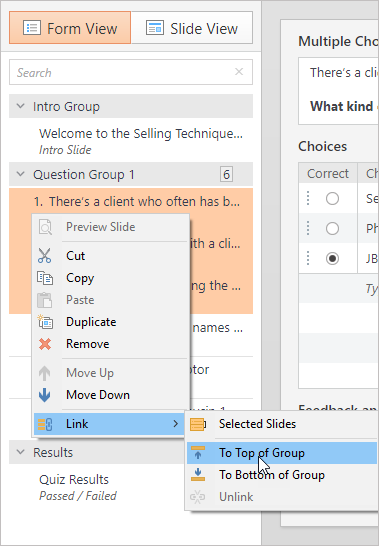Screen dimensions: 379x546
Task: Click the Paste clipboard icon
Action: [x=45, y=300]
